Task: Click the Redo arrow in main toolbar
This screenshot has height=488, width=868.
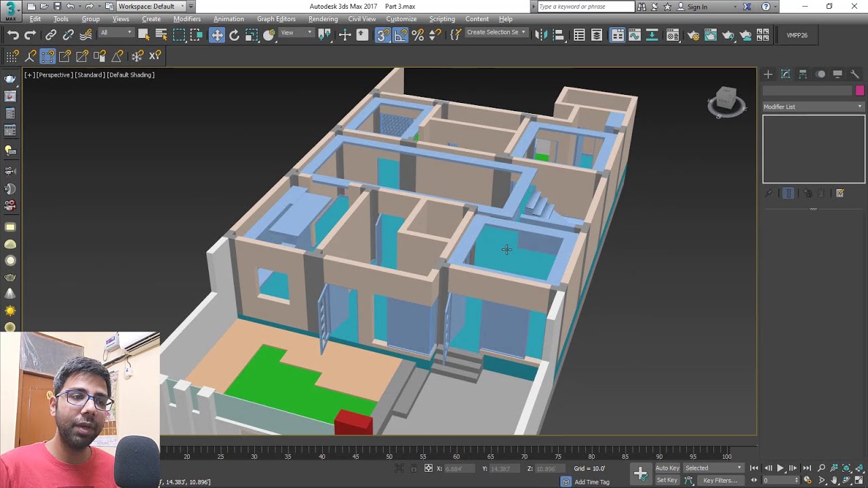Action: pos(31,35)
